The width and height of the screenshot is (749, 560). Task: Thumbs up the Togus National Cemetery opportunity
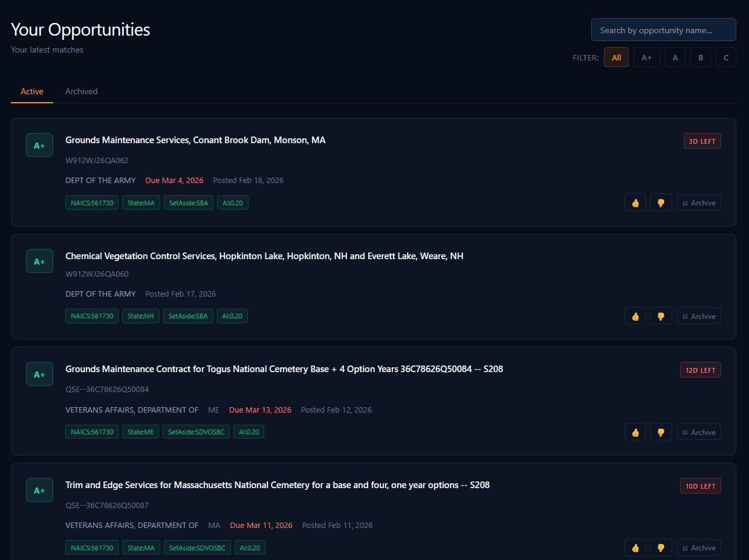[x=635, y=431]
